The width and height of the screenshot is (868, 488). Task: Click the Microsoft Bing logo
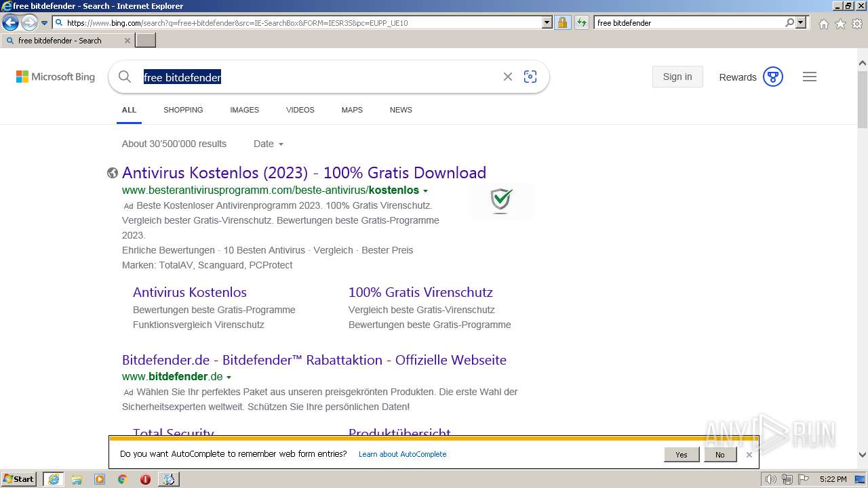[x=56, y=77]
